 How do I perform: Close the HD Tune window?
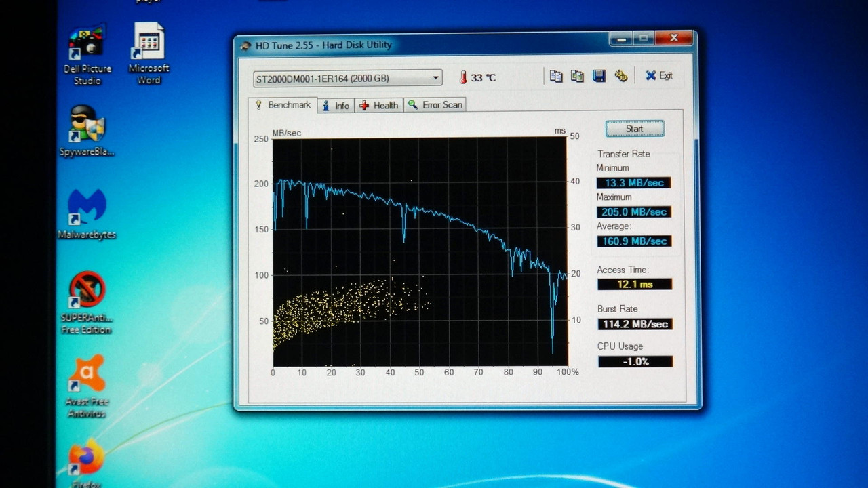[674, 39]
